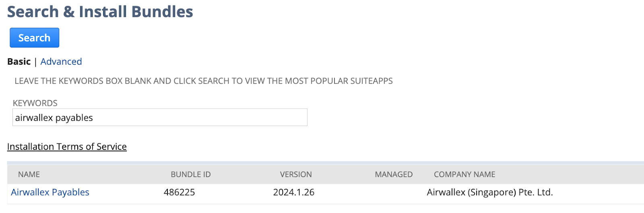The image size is (644, 213).
Task: Click the MANAGED column header
Action: pos(394,174)
